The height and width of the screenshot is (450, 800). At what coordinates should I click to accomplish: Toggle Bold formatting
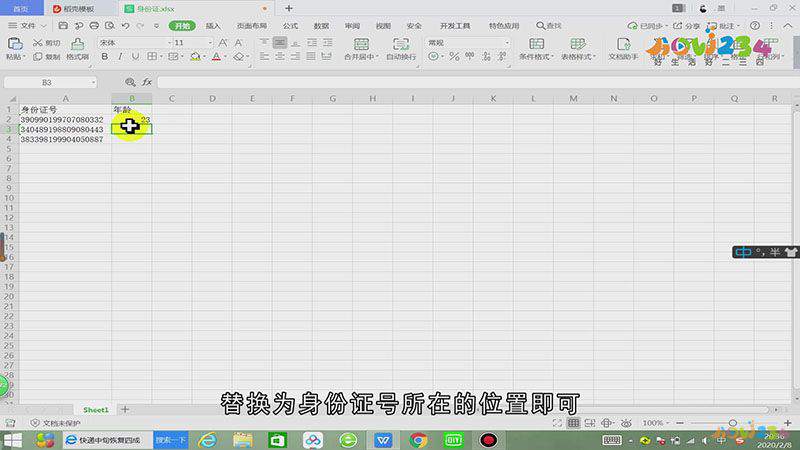pyautogui.click(x=105, y=57)
